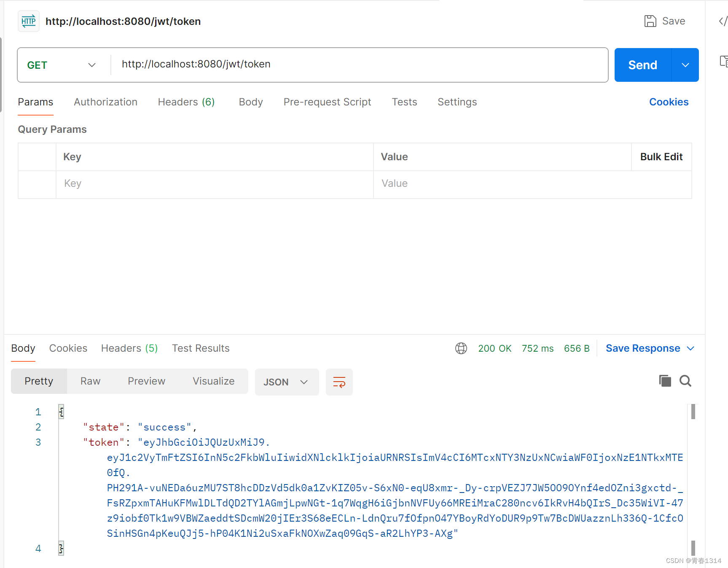Select the Preview view
The height and width of the screenshot is (568, 728).
[147, 381]
